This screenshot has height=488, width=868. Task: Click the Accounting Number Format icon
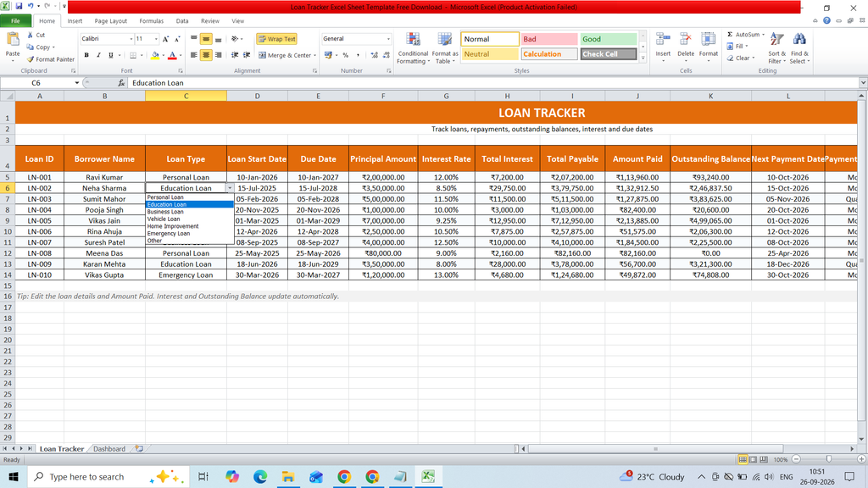coord(328,55)
